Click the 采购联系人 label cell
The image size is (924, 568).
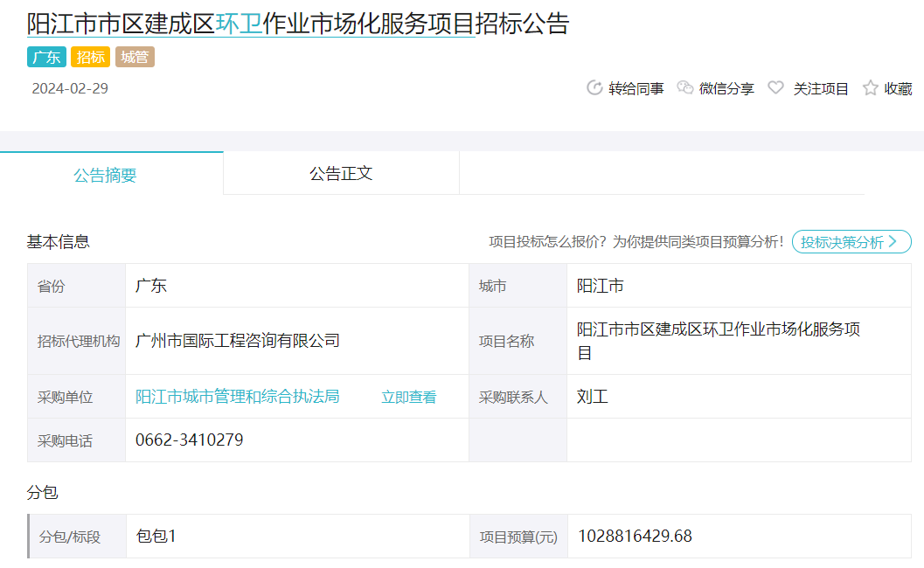point(518,397)
